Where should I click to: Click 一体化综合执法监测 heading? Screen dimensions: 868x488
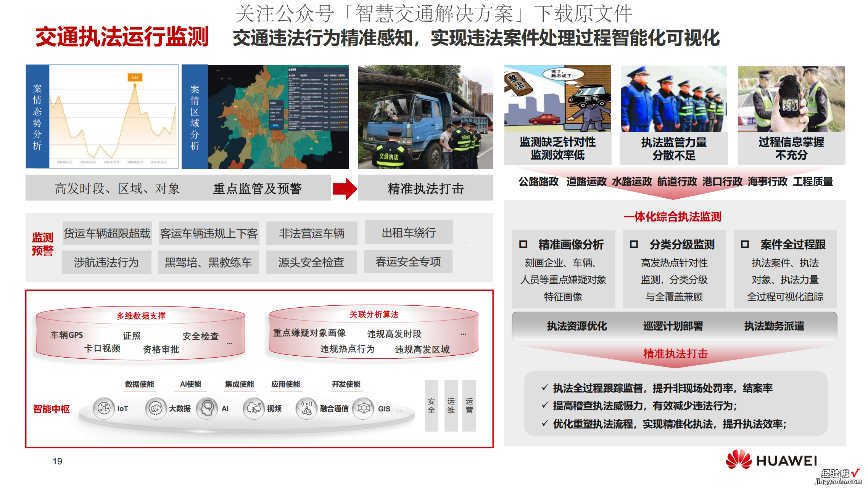point(673,217)
